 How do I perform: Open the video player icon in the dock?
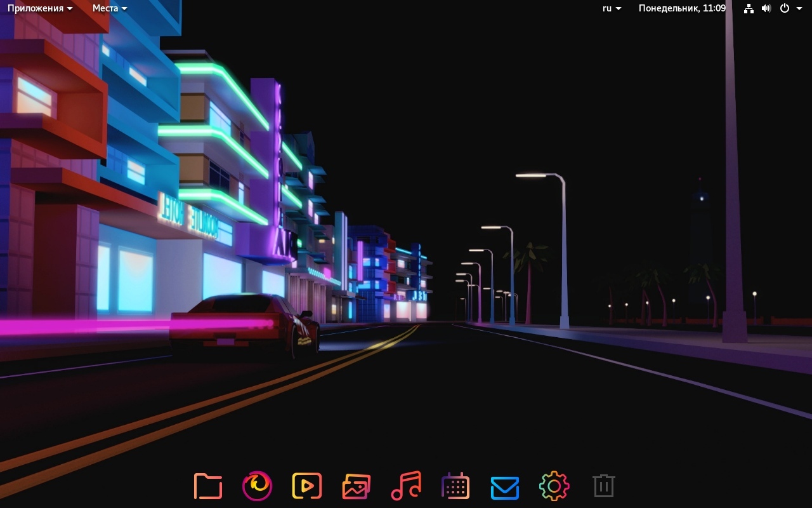coord(307,486)
